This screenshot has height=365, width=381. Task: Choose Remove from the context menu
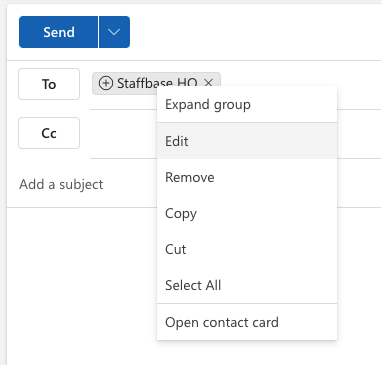[247, 177]
